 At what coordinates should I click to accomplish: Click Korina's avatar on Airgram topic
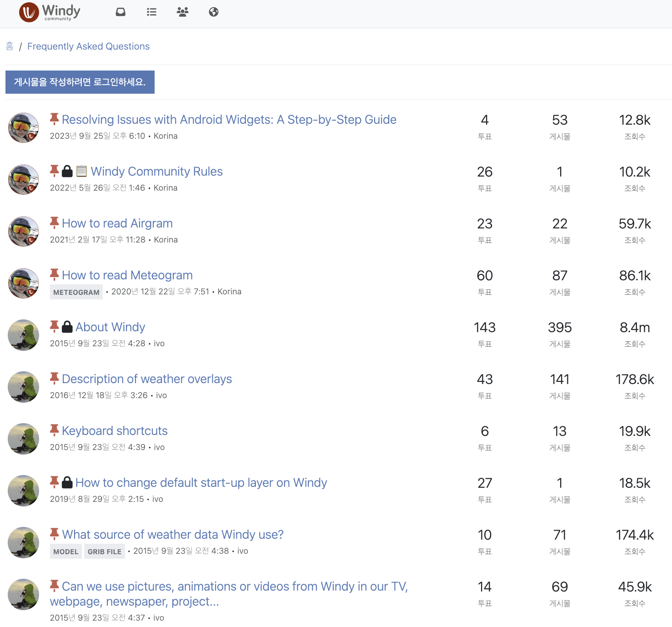(24, 232)
